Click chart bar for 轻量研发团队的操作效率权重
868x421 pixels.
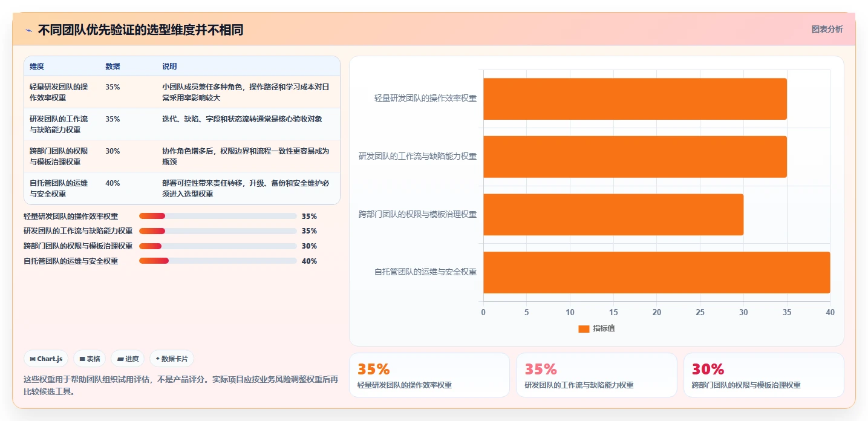[x=635, y=99]
